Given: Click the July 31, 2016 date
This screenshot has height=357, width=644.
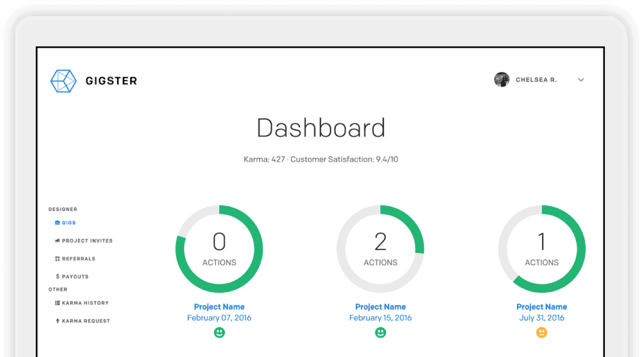Looking at the screenshot, I should click(x=542, y=318).
